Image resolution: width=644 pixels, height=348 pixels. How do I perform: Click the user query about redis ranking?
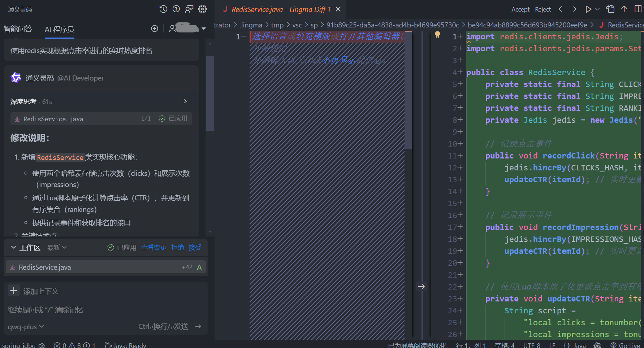click(81, 51)
